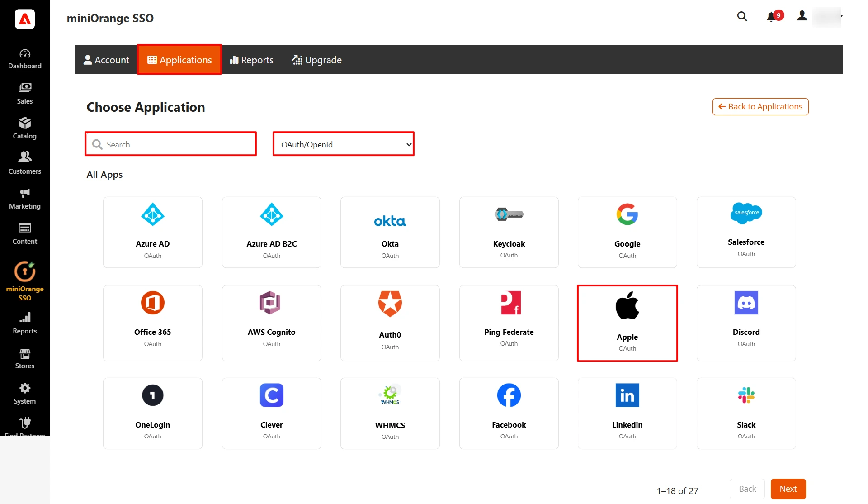868x504 pixels.
Task: Select the Auth0 application card
Action: (390, 323)
